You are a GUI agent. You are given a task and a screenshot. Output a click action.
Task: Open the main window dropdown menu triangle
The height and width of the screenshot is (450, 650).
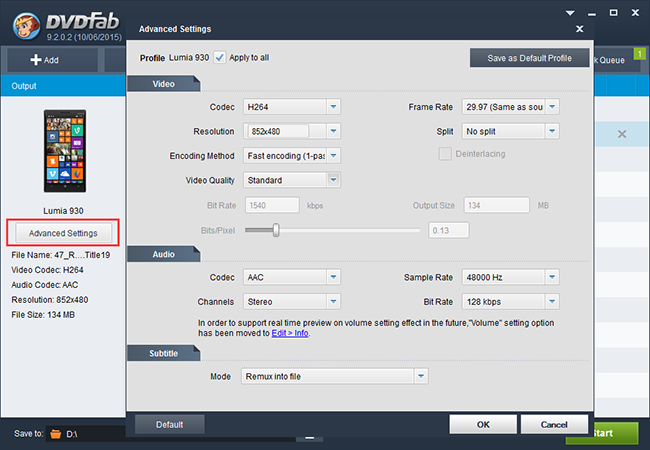coord(570,13)
